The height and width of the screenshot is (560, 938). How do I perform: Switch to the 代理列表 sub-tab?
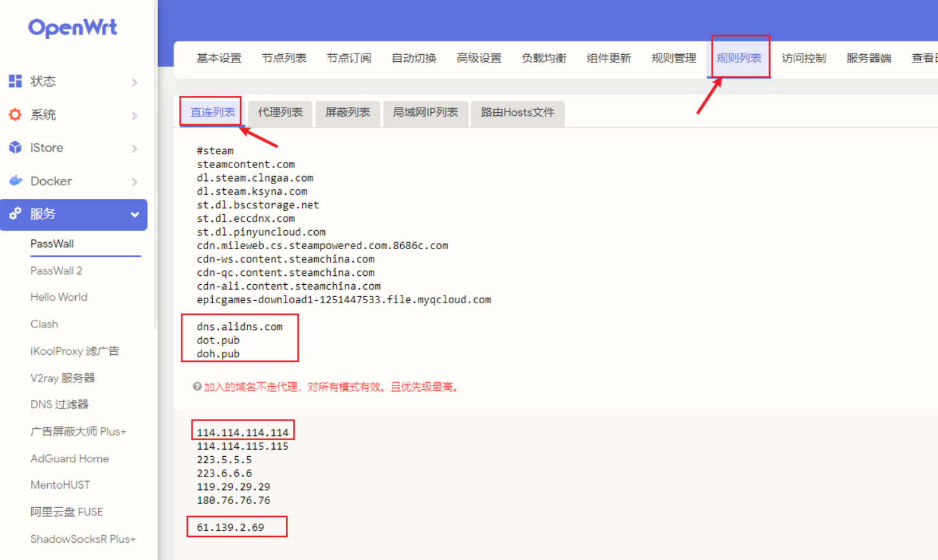(280, 113)
